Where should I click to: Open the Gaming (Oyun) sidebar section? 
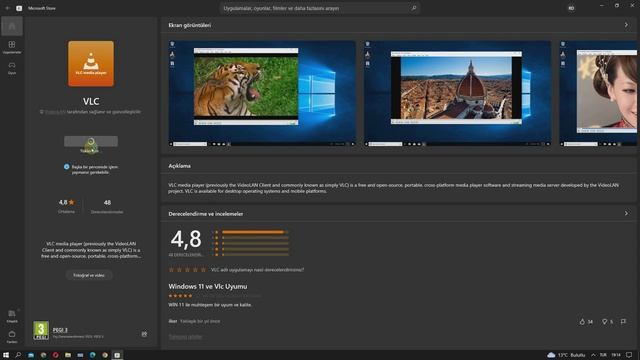(12, 68)
